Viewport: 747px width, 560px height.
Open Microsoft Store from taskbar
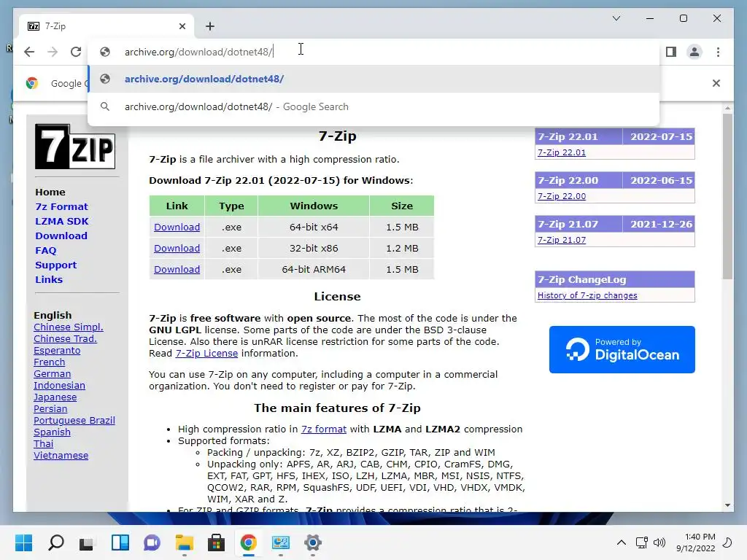pos(216,542)
